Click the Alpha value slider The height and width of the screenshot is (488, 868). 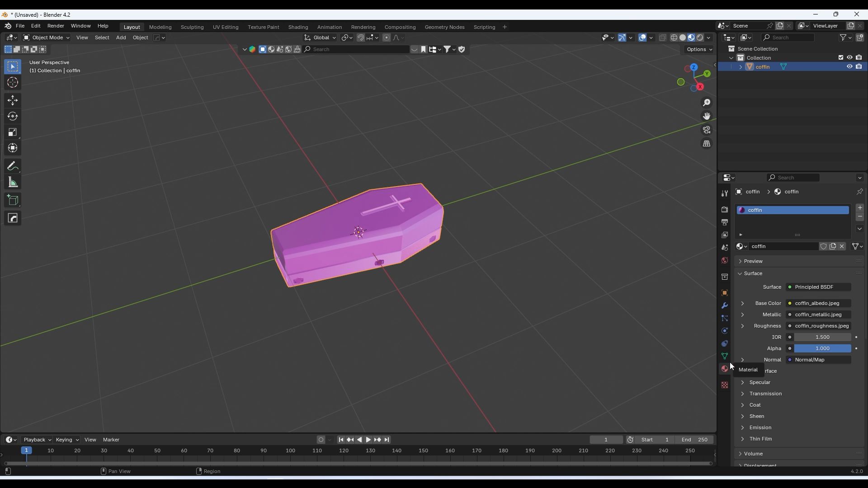pyautogui.click(x=822, y=349)
